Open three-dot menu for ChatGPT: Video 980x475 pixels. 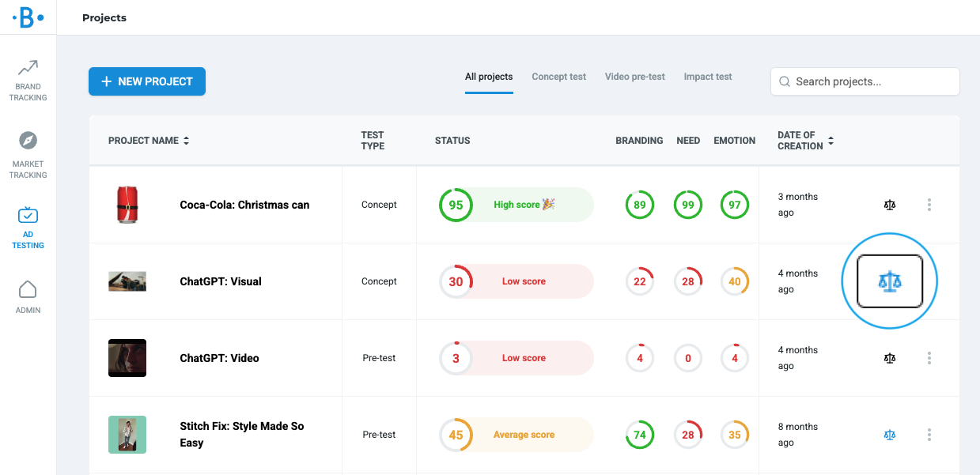[929, 358]
